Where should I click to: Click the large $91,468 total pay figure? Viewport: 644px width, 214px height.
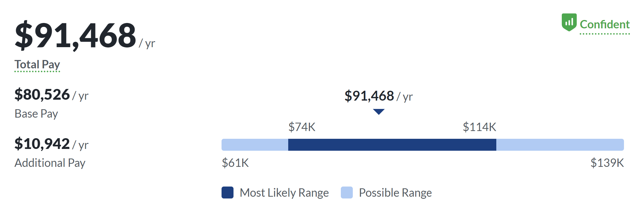point(76,36)
